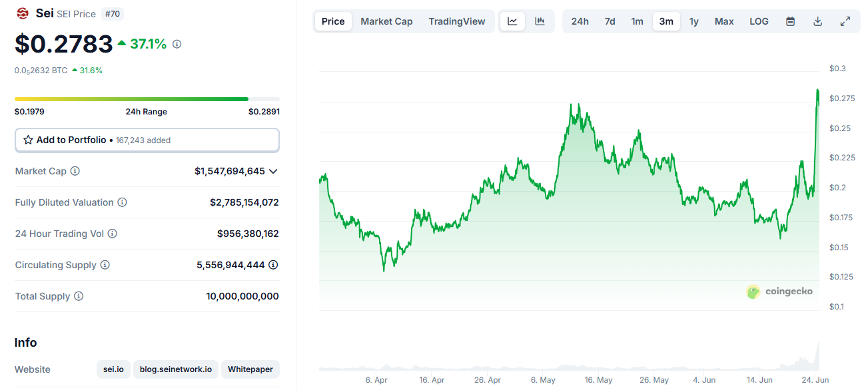The width and height of the screenshot is (868, 390).
Task: Click the $956,380,162 trading volume value
Action: (248, 234)
